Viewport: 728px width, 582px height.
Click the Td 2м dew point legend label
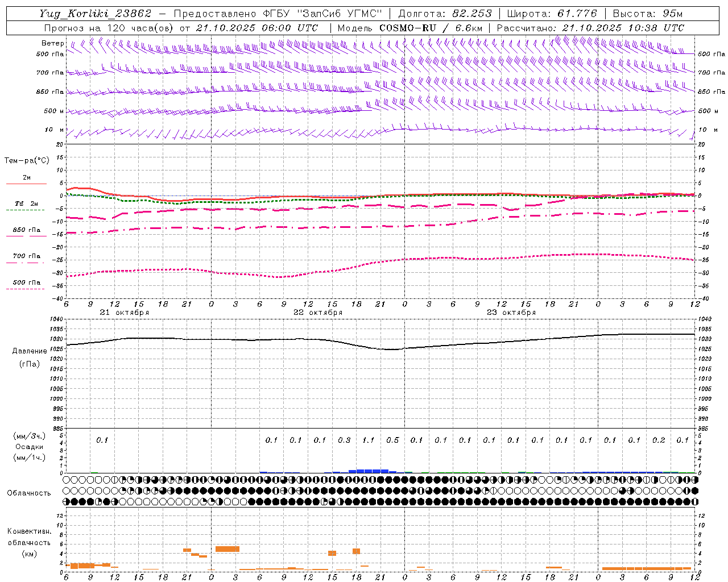point(27,203)
